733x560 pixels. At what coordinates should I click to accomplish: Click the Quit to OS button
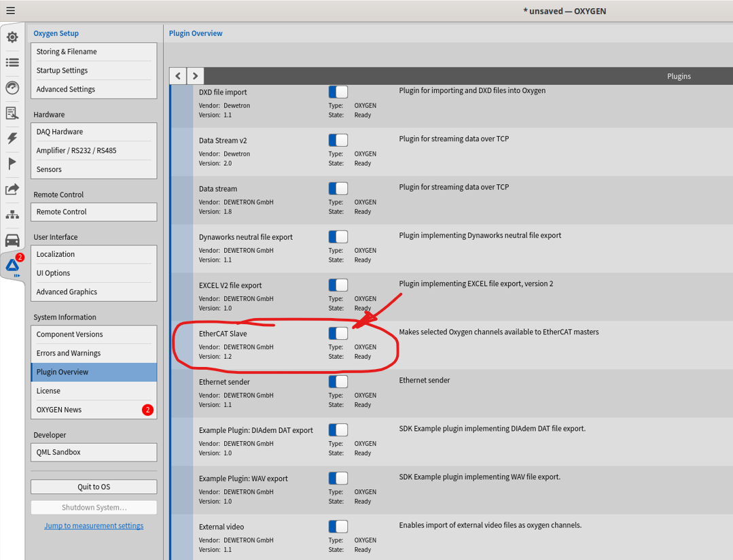[x=94, y=487]
